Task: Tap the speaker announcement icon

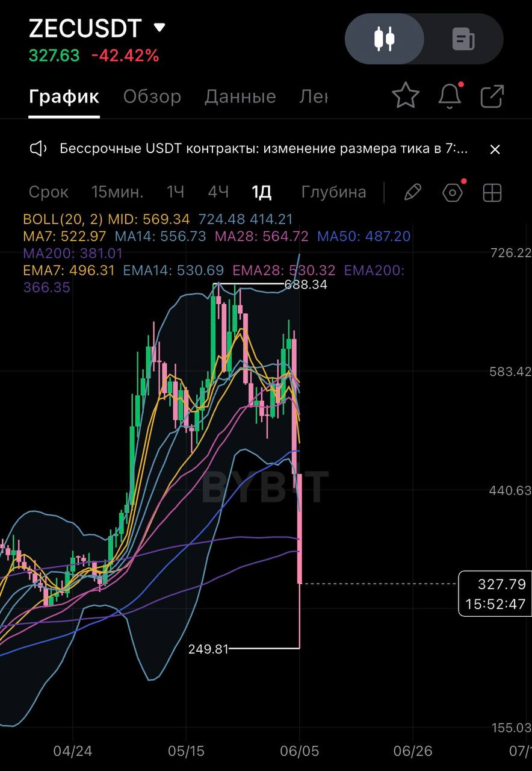Action: [39, 149]
